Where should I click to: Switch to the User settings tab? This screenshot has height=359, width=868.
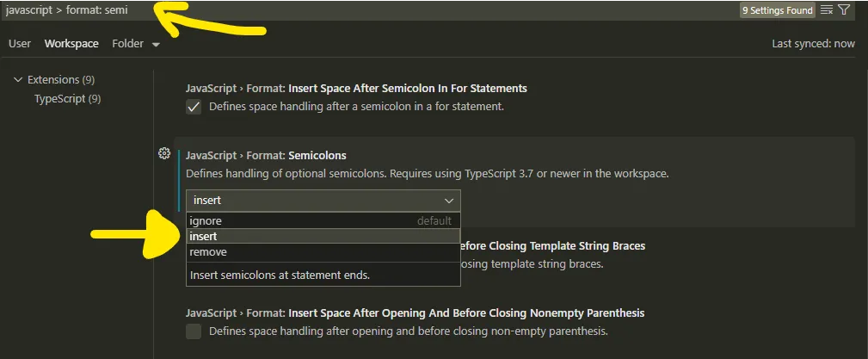[x=20, y=43]
